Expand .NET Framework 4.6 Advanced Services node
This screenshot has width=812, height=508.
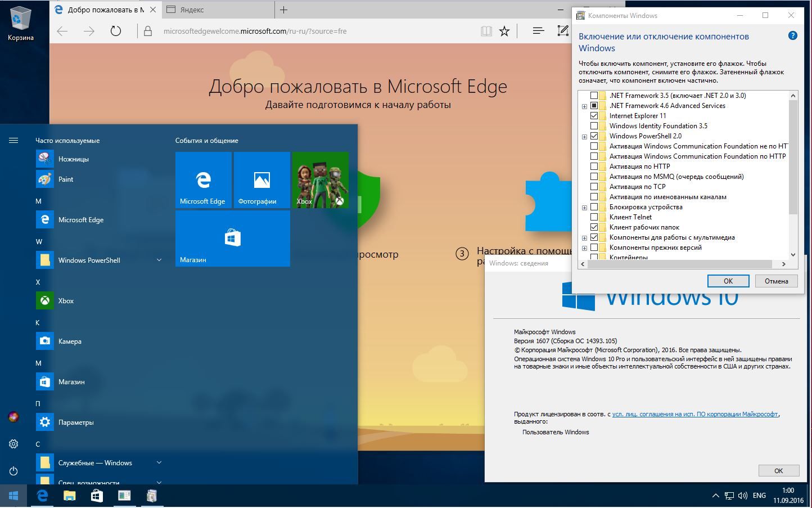(x=584, y=106)
